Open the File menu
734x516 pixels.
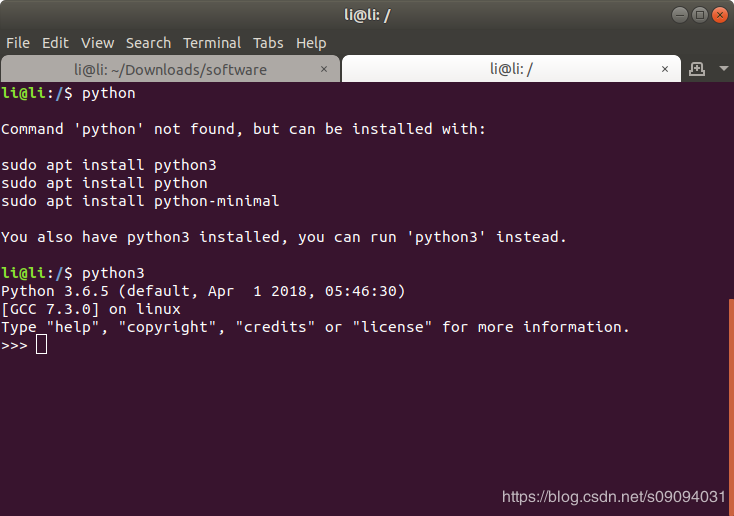pos(18,43)
